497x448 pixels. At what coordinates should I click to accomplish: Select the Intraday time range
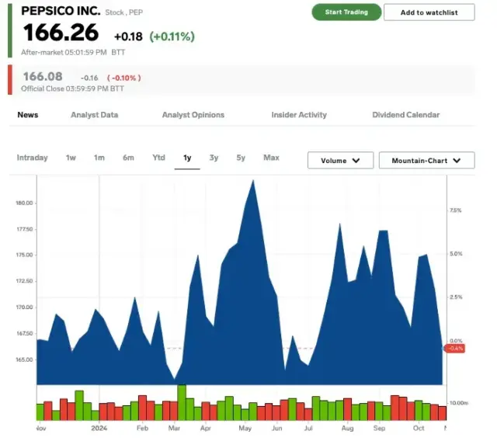(33, 158)
